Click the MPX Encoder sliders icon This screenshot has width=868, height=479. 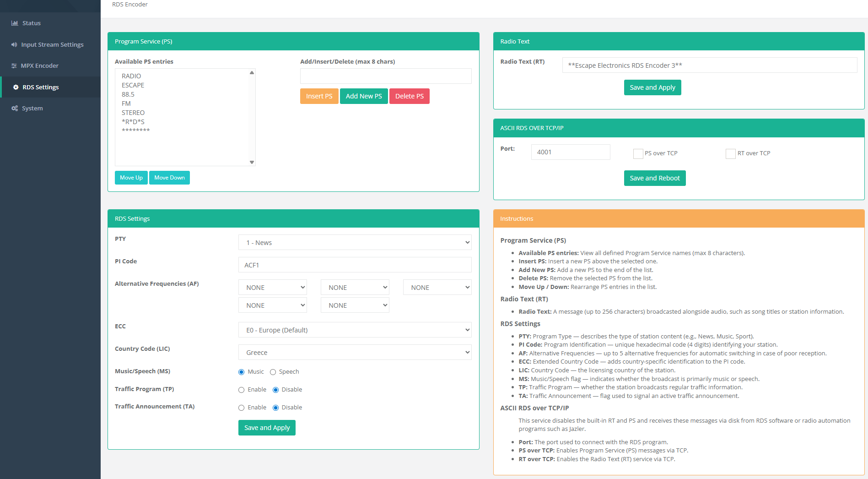(x=14, y=66)
